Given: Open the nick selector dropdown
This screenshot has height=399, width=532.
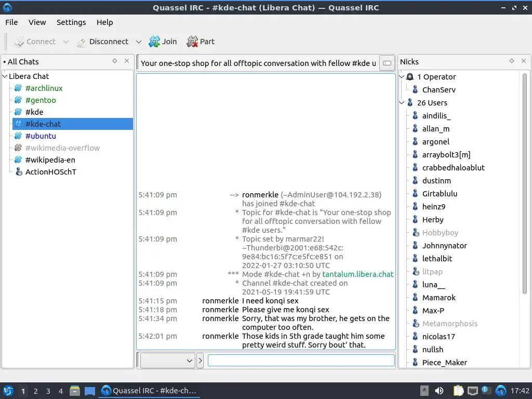Looking at the screenshot, I should (168, 361).
